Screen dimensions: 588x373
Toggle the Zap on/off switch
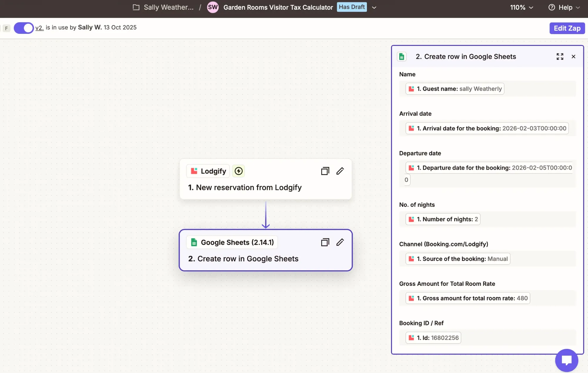pyautogui.click(x=24, y=28)
